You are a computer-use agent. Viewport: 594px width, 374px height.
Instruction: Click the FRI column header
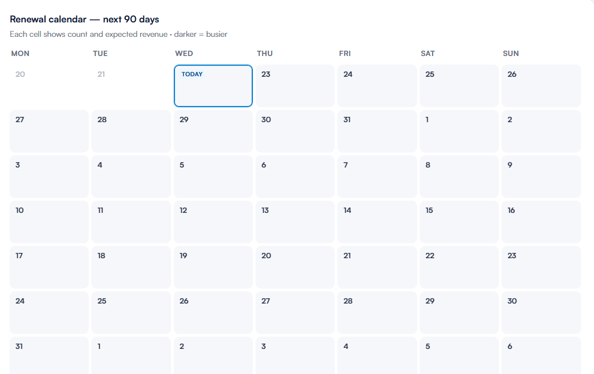click(345, 53)
